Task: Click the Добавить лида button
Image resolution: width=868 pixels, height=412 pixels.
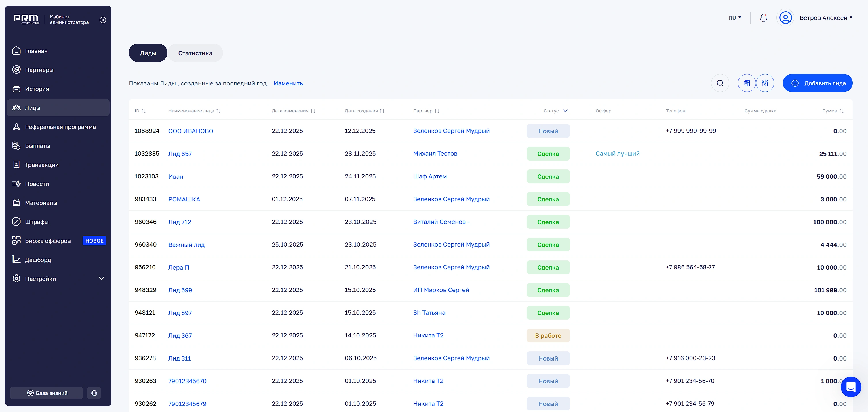Action: [x=817, y=83]
